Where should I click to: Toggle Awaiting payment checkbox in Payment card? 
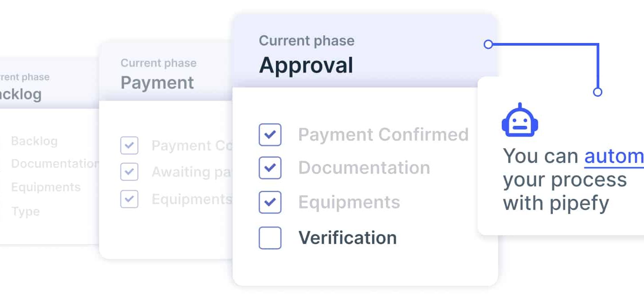[x=129, y=172]
